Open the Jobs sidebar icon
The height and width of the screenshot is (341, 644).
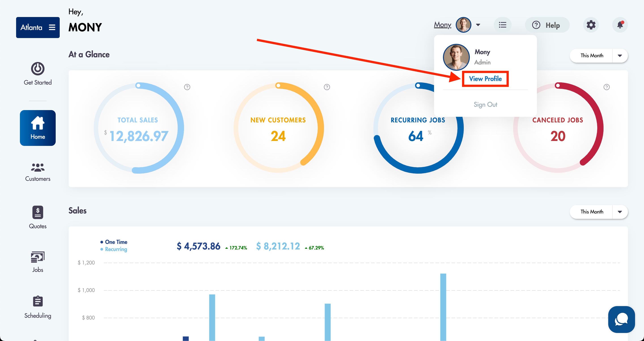tap(38, 257)
